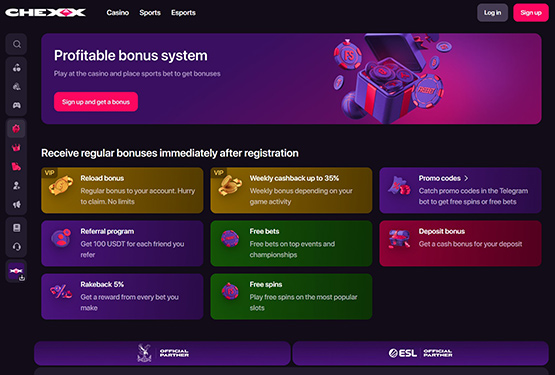Expand Promo codes via its chevron arrow
555x375 pixels.
[466, 178]
